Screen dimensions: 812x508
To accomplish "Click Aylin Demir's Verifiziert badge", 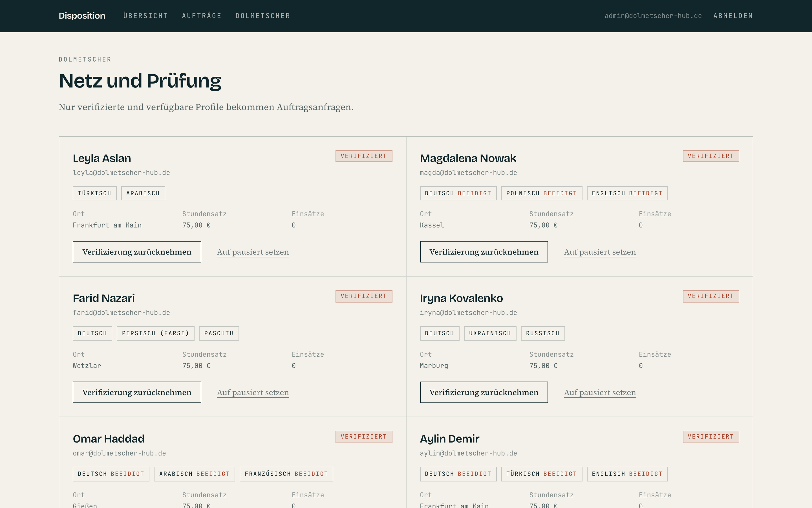I will (711, 436).
